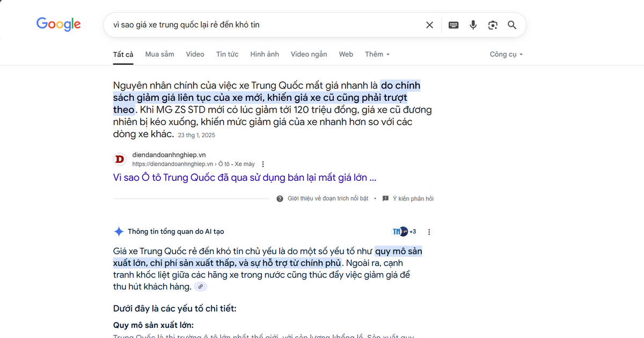Open the three-dot menu next to diendandoanhnghiep.vn
The width and height of the screenshot is (644, 338).
262,164
